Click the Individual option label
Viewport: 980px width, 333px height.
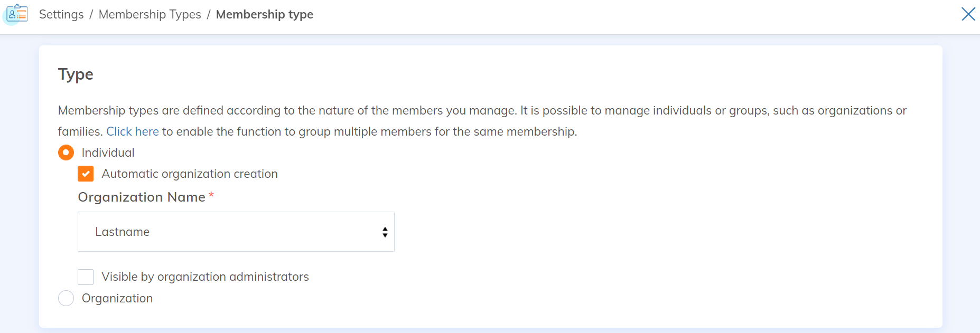[x=108, y=153]
